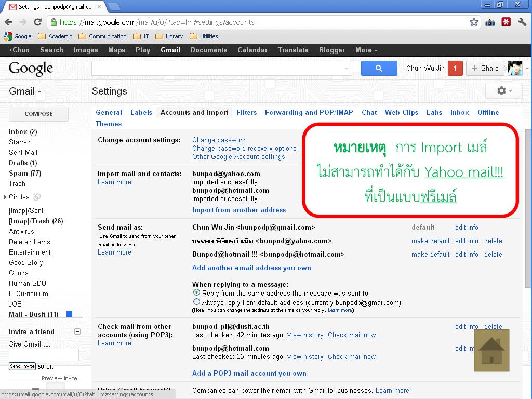Image resolution: width=532 pixels, height=399 pixels.
Task: Open Documents in the Google bar
Action: (209, 50)
